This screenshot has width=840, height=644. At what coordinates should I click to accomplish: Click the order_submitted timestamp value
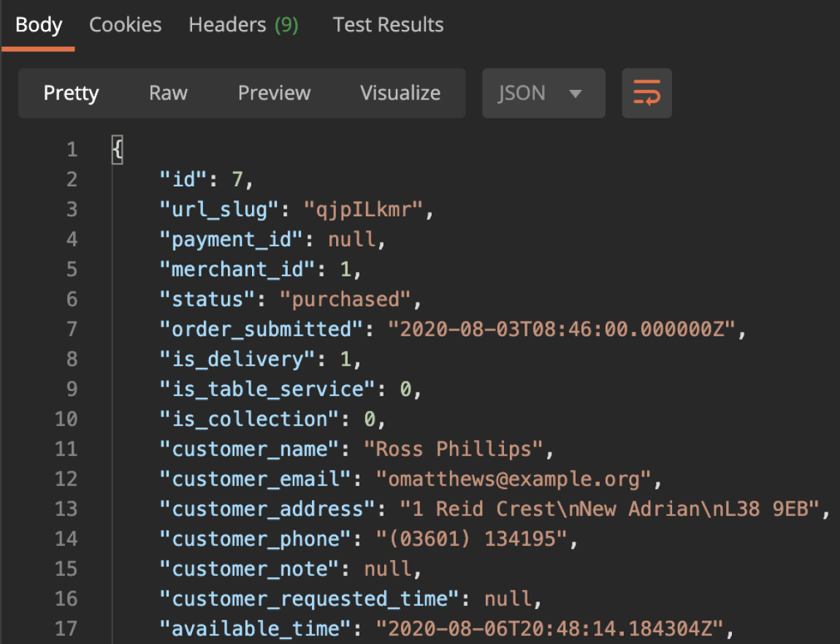click(x=562, y=329)
